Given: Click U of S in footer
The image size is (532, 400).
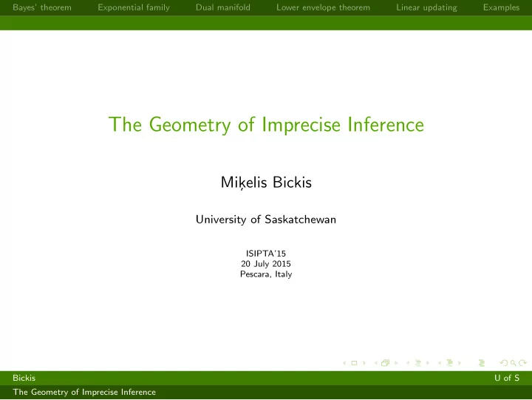Looking at the screenshot, I should tap(507, 378).
